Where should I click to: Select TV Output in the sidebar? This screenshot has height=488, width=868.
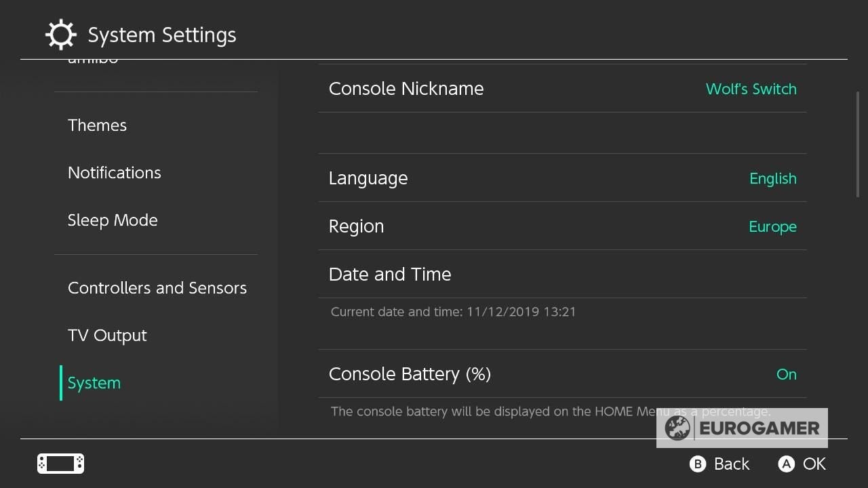click(x=107, y=335)
